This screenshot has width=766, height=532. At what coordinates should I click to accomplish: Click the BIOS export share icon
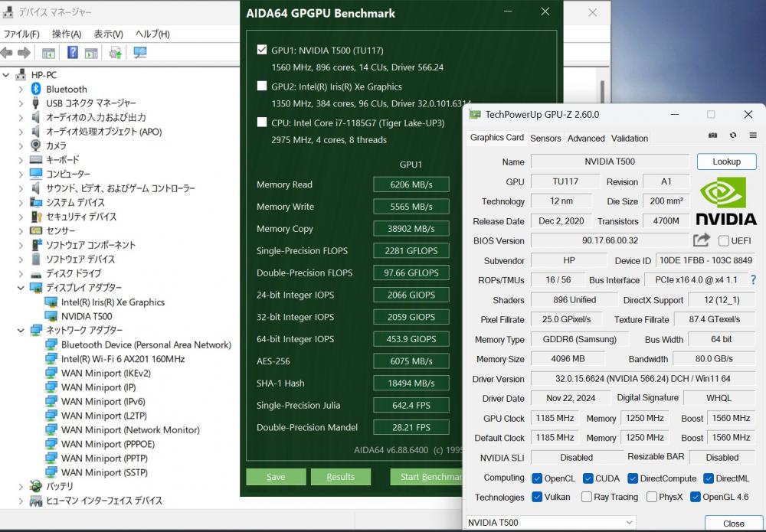[702, 240]
